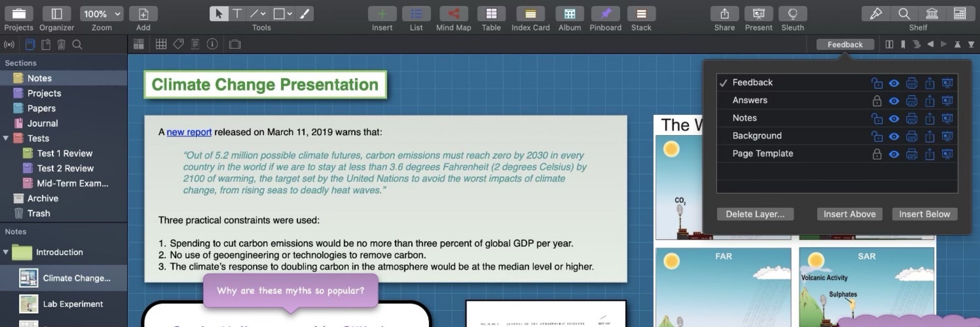Click the 'Why are these myths so popular?' callout

pyautogui.click(x=291, y=291)
